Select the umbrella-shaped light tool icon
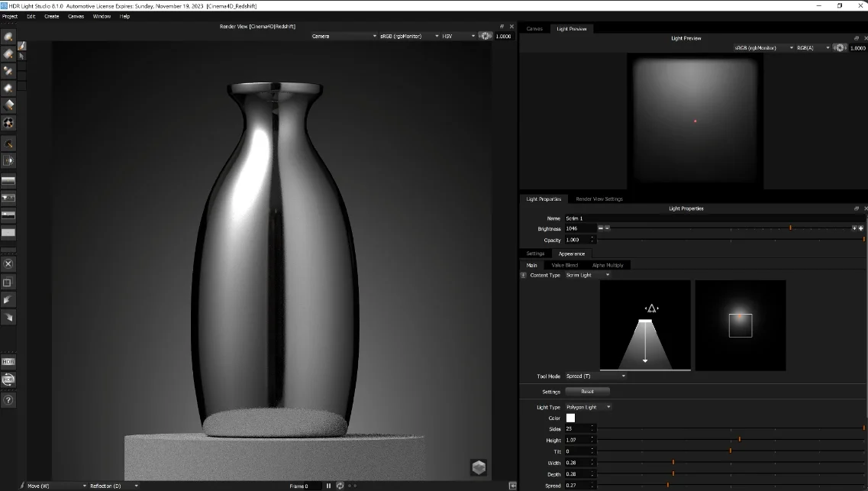The width and height of the screenshot is (868, 491). tap(8, 144)
